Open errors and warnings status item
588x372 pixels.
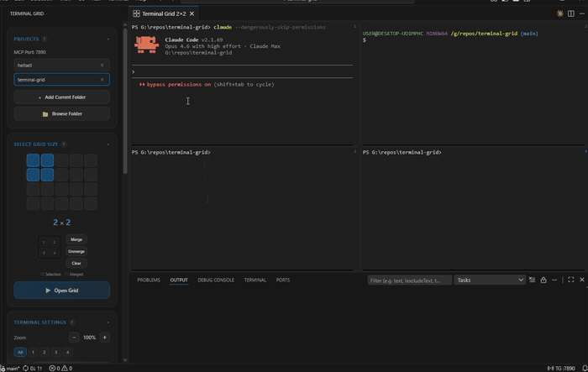point(60,369)
